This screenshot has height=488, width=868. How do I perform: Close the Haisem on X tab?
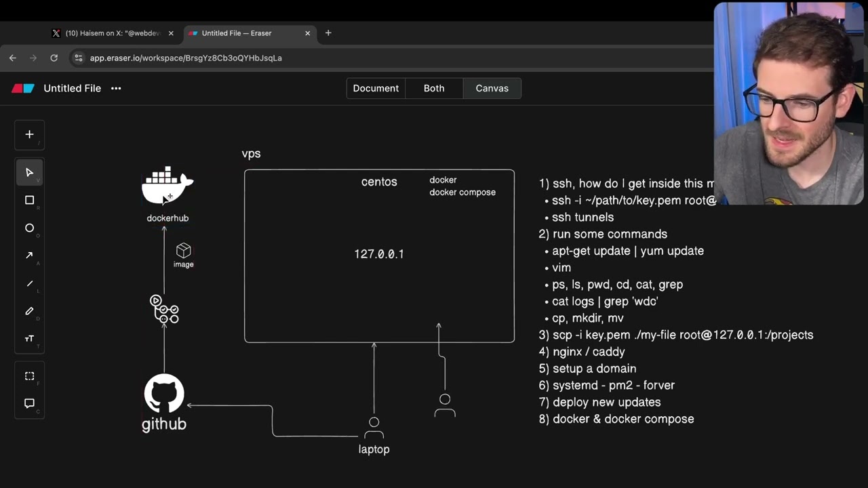pyautogui.click(x=171, y=33)
